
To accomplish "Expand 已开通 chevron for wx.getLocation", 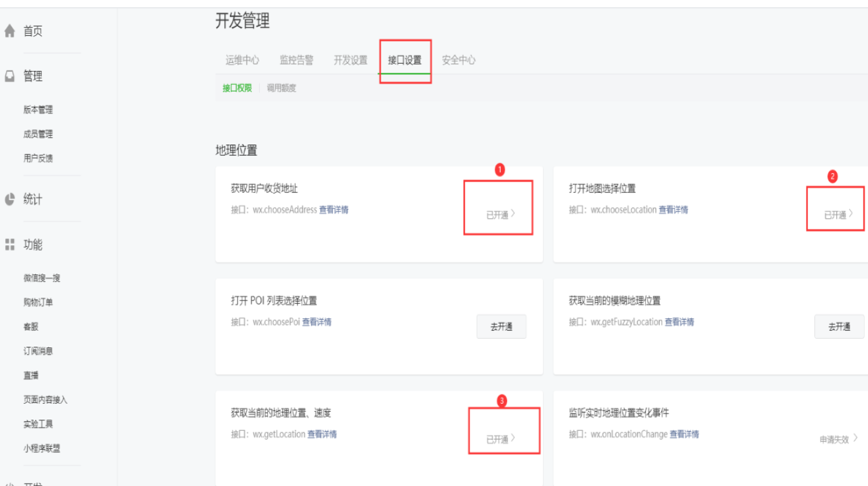I will pos(513,439).
